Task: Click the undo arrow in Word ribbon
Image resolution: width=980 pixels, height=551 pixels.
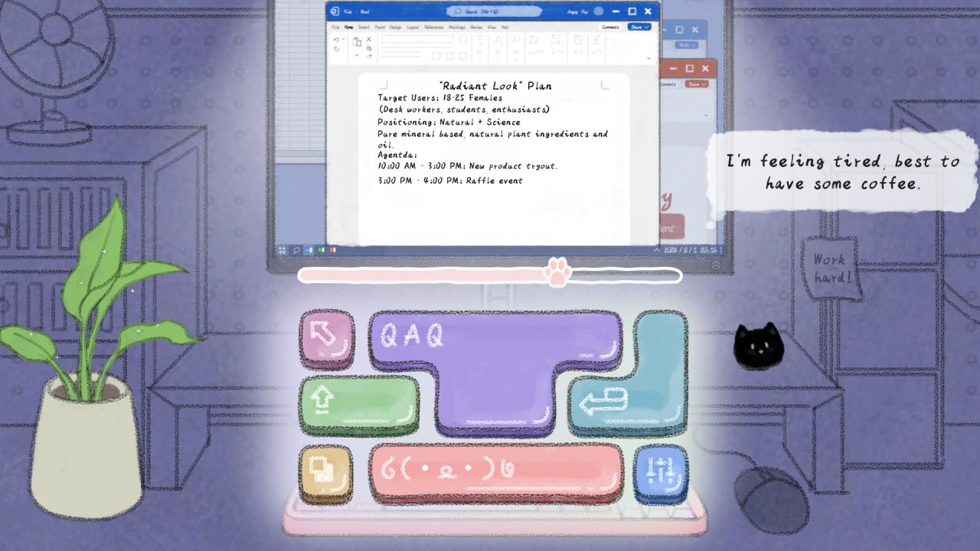Action: [x=336, y=39]
